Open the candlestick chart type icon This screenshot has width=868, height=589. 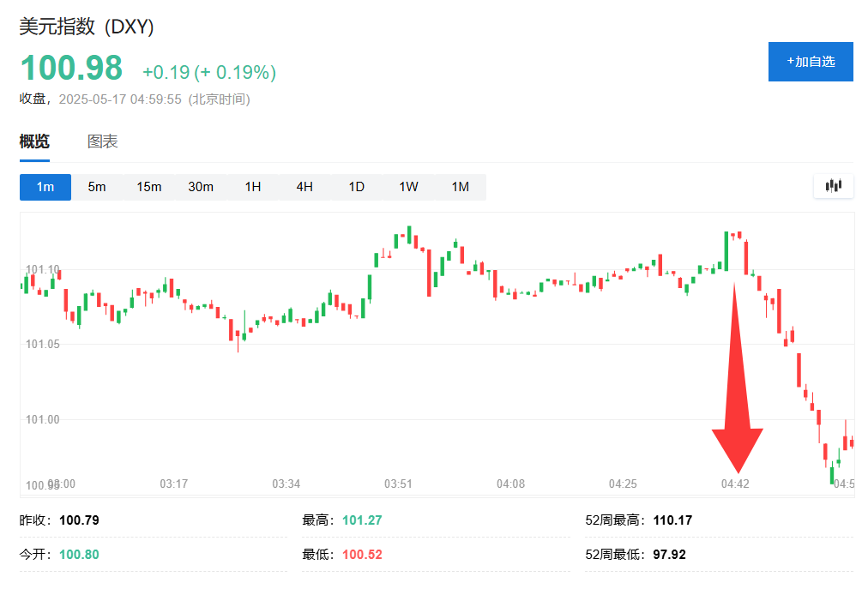pos(833,186)
